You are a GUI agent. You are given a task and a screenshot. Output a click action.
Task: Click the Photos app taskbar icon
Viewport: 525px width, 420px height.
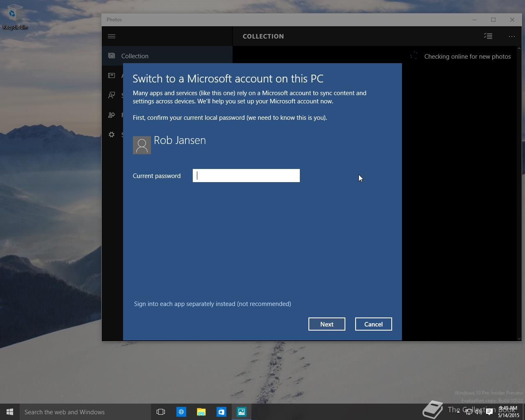(242, 412)
